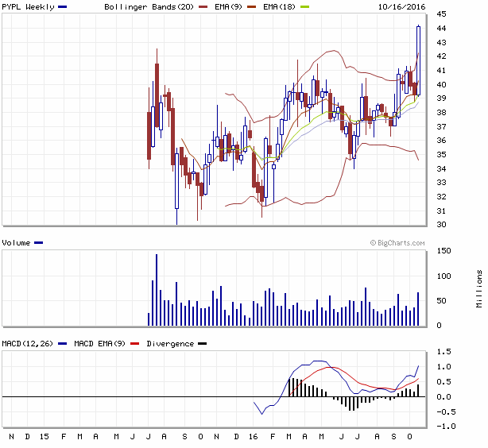The height and width of the screenshot is (448, 488).
Task: Select the green EMA(18) legend swatch
Action: coord(304,7)
